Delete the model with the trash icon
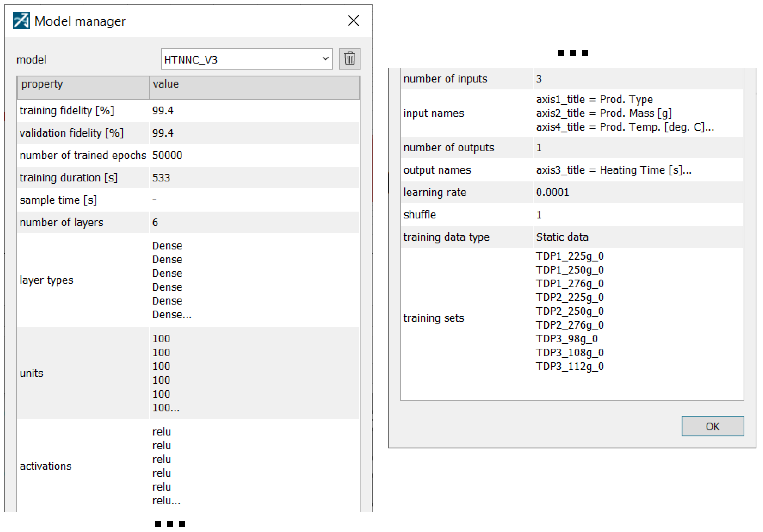The image size is (763, 532). click(349, 59)
